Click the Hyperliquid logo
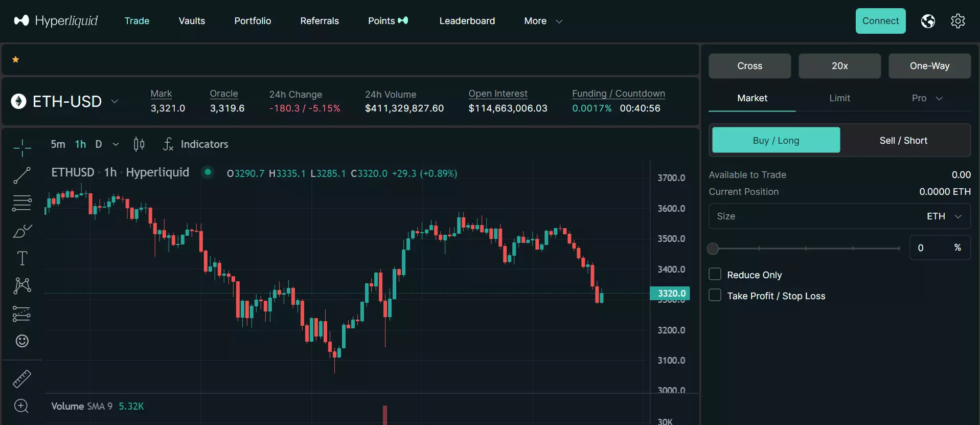This screenshot has width=980, height=425. point(56,20)
